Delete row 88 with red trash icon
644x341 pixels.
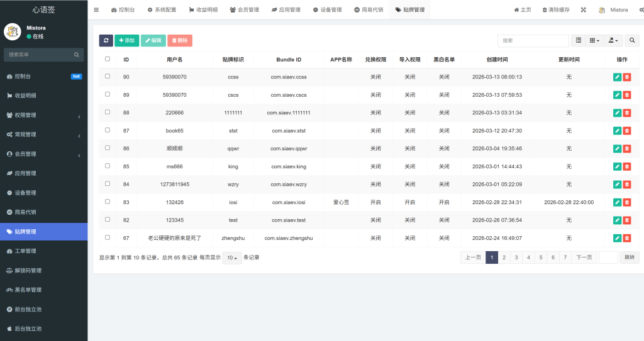click(627, 113)
